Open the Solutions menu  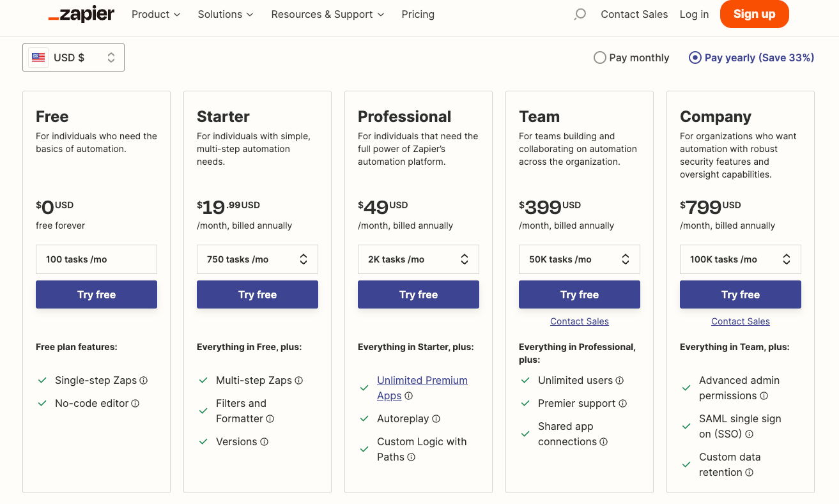click(224, 14)
